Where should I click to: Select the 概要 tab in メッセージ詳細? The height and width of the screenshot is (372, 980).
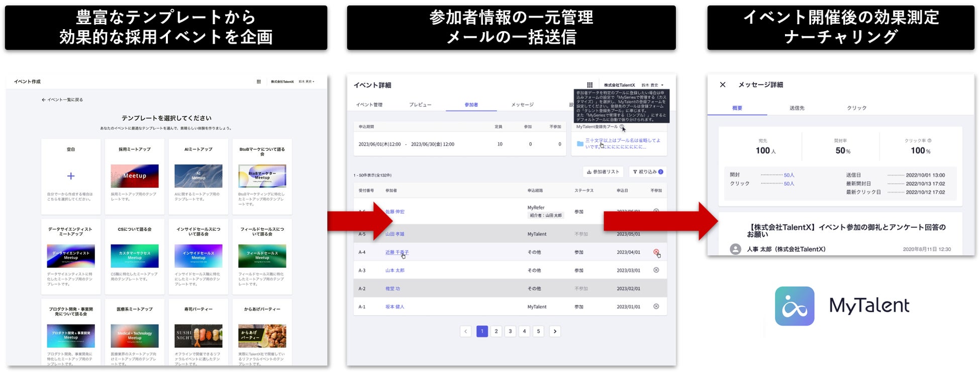click(737, 108)
